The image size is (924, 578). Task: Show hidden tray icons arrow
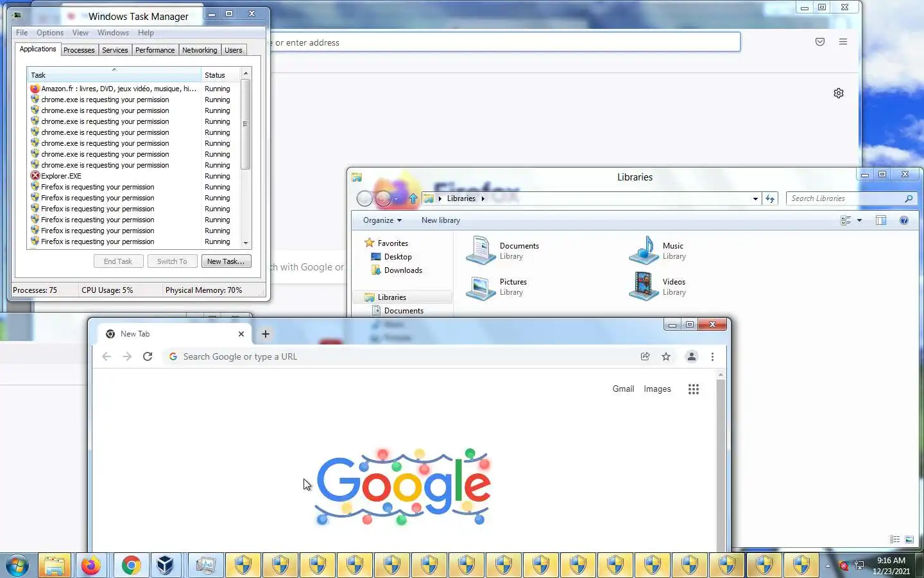pos(828,566)
